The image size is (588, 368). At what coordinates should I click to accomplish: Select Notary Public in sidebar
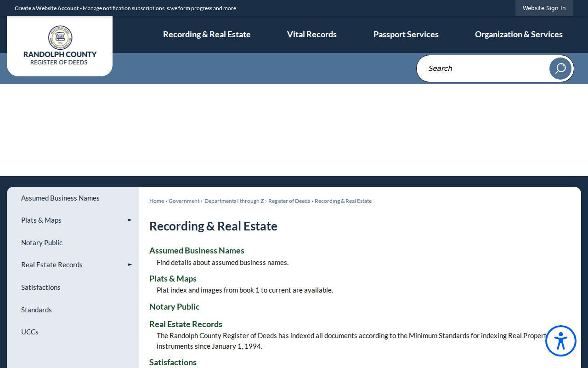[x=42, y=243]
